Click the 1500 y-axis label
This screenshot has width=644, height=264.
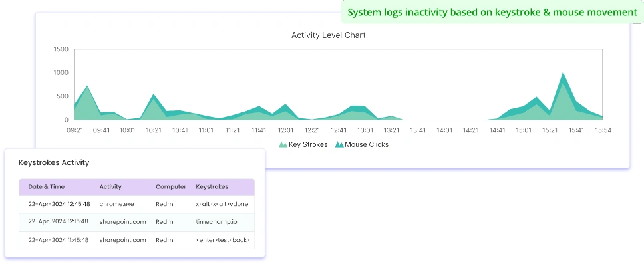61,49
